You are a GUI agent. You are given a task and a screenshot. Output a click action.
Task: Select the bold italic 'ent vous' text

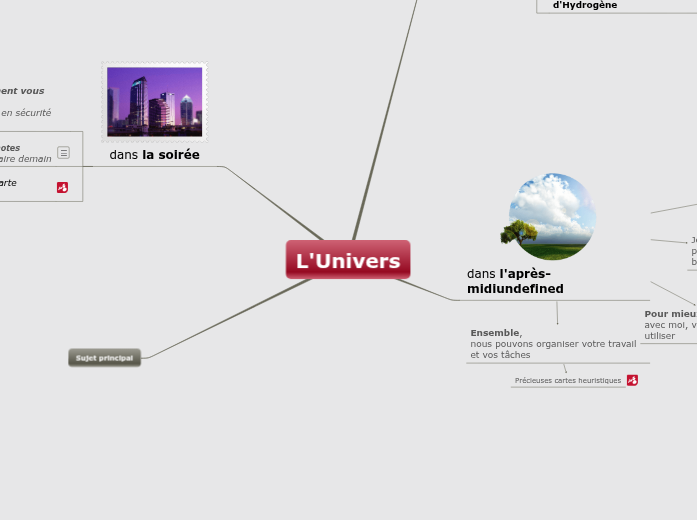point(22,91)
